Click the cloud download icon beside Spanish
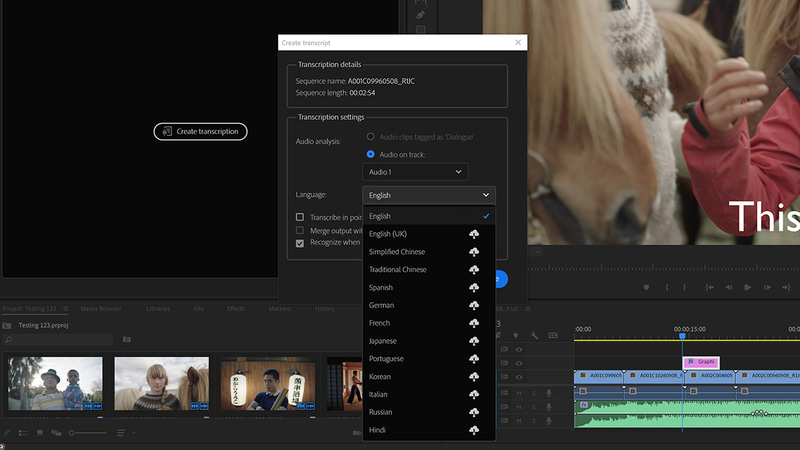 pos(474,287)
